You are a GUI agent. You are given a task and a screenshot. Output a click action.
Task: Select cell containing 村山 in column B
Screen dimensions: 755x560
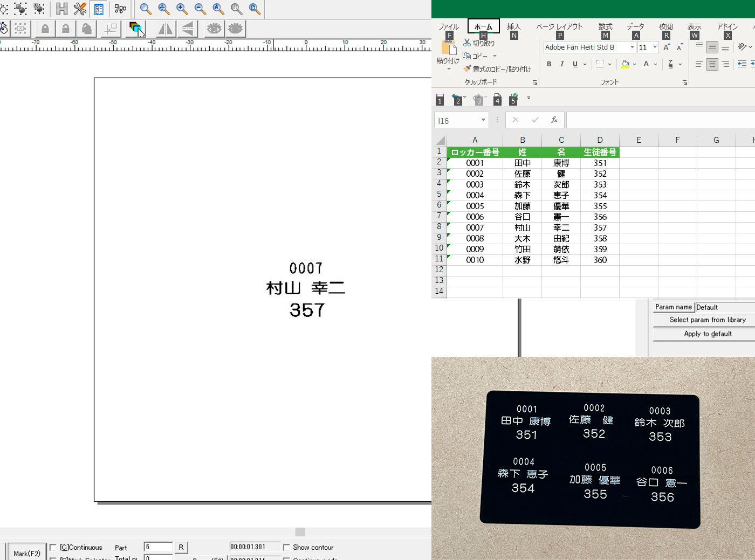pos(522,227)
